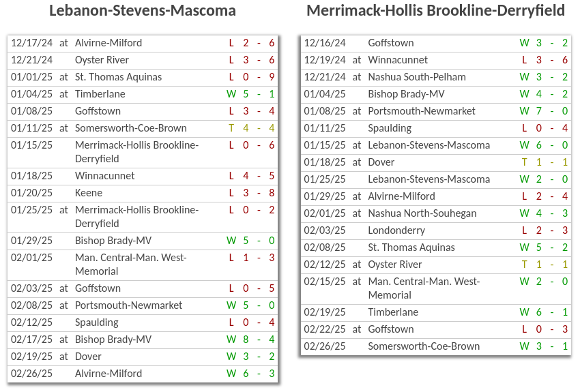This screenshot has height=392, width=580.
Task: Click Keene opponent on 01/20/25
Action: [88, 193]
